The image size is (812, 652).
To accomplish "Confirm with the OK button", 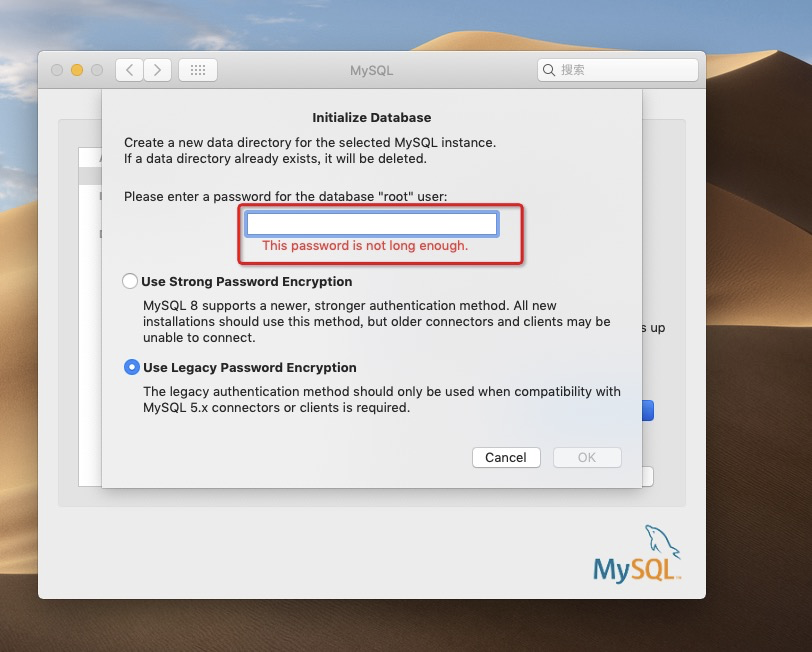I will click(587, 457).
